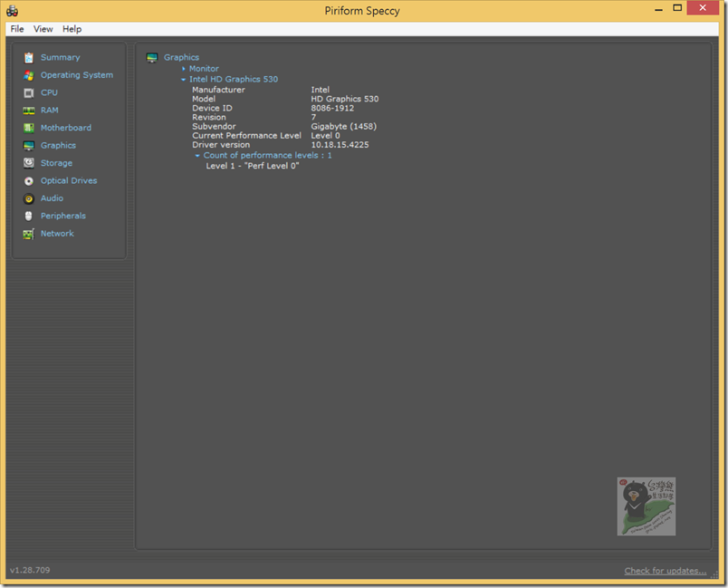728x588 pixels.
Task: Select the Monitor tree label
Action: [x=204, y=69]
